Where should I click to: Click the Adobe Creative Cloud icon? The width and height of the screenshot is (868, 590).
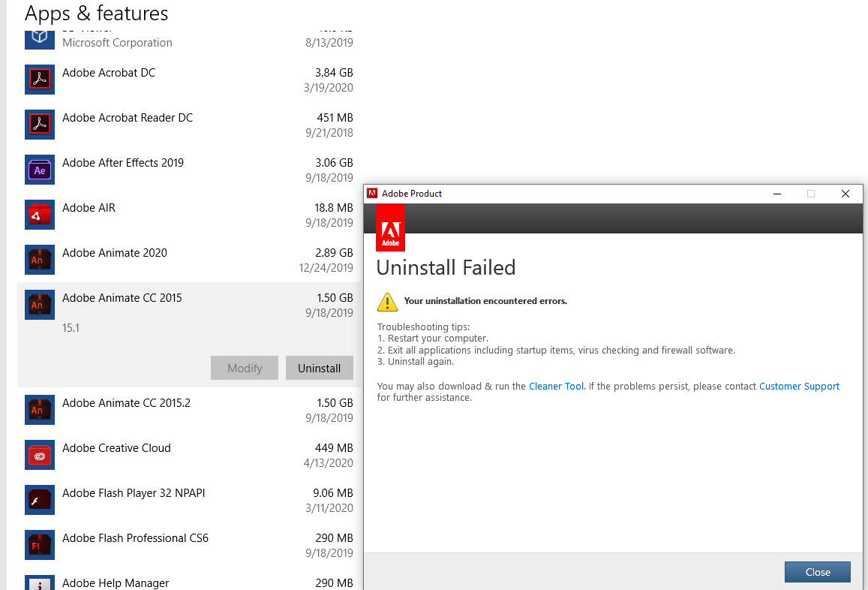39,454
